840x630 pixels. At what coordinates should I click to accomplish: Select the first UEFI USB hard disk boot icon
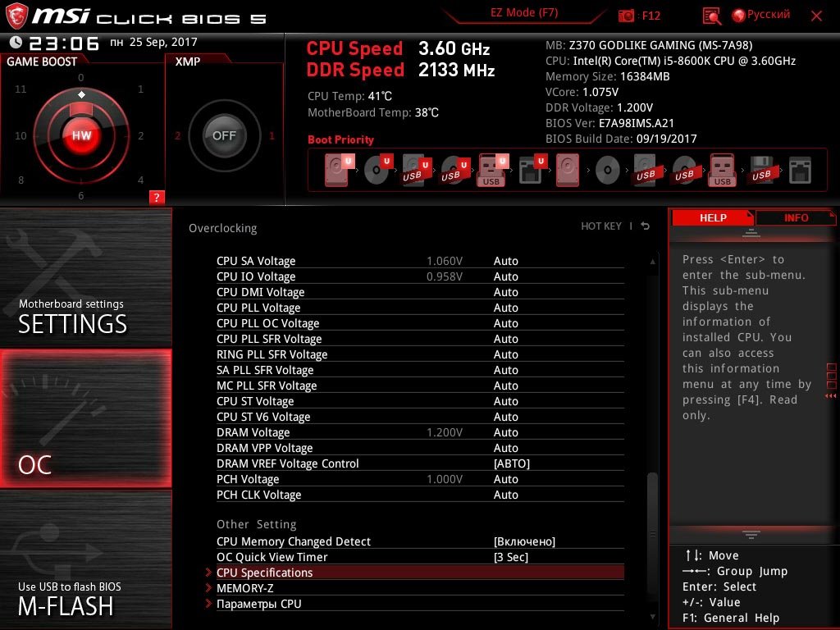(x=416, y=171)
